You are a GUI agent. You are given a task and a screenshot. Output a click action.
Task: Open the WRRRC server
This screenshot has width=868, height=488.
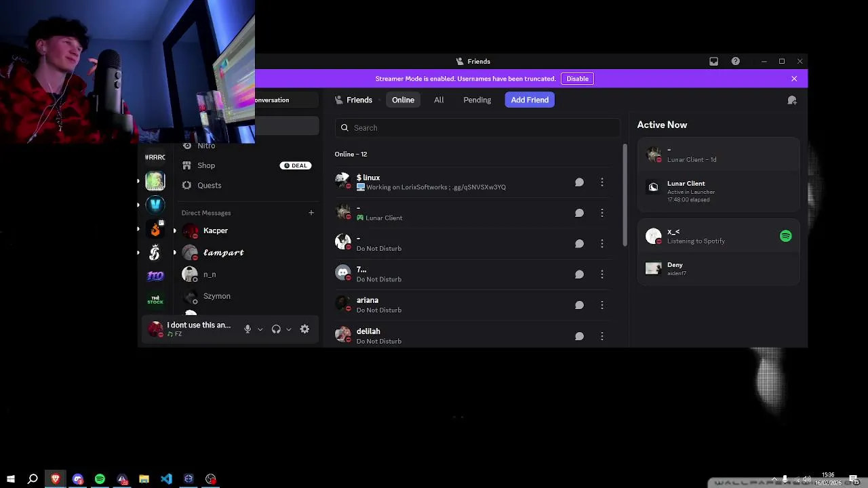[x=155, y=157]
